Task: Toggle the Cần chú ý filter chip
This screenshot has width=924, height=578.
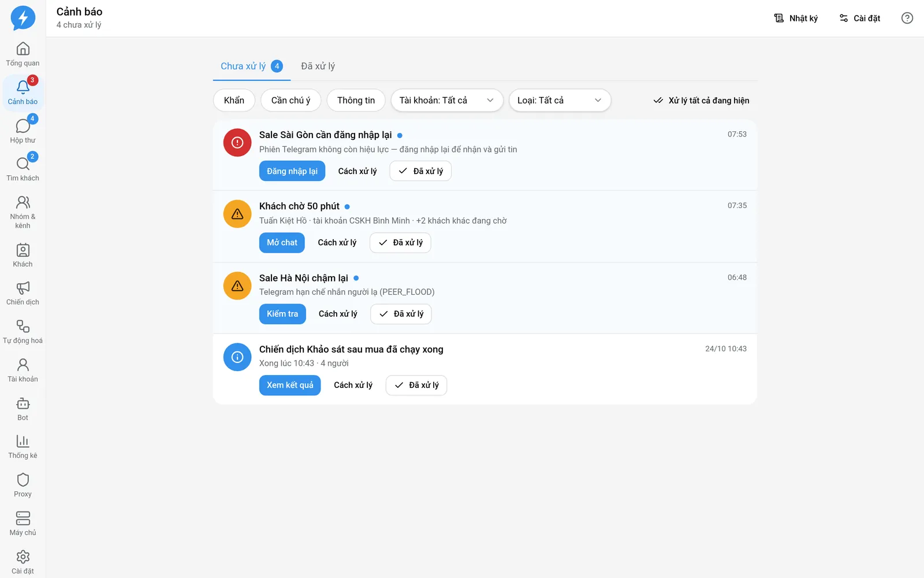Action: (291, 100)
